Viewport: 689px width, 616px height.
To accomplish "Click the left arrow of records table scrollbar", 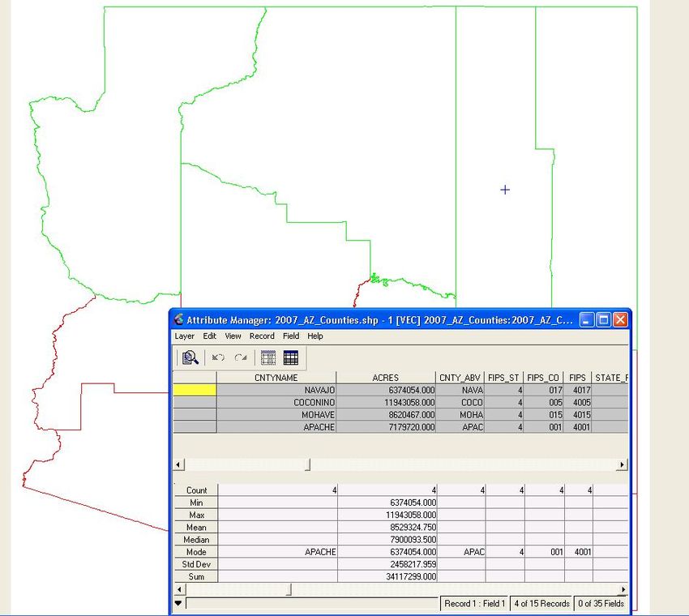I will (178, 464).
